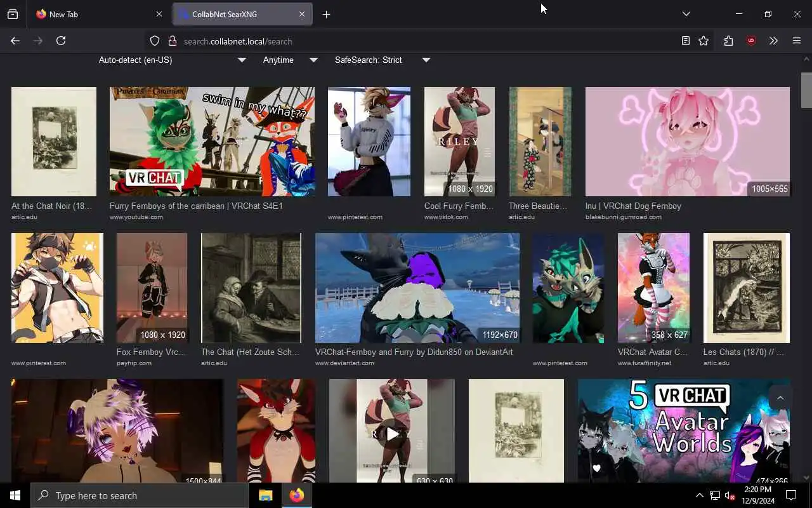Open the network status tray icon

(715, 495)
